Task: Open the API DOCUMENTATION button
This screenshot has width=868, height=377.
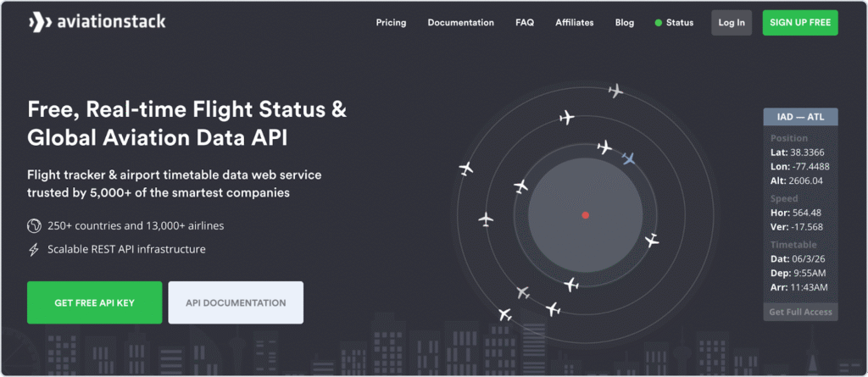Action: (236, 302)
